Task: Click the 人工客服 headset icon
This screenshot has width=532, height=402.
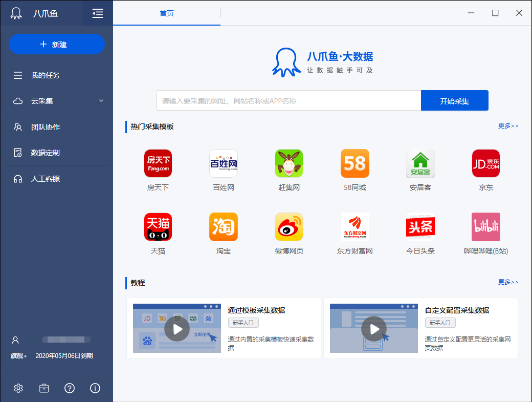Action: 17,179
